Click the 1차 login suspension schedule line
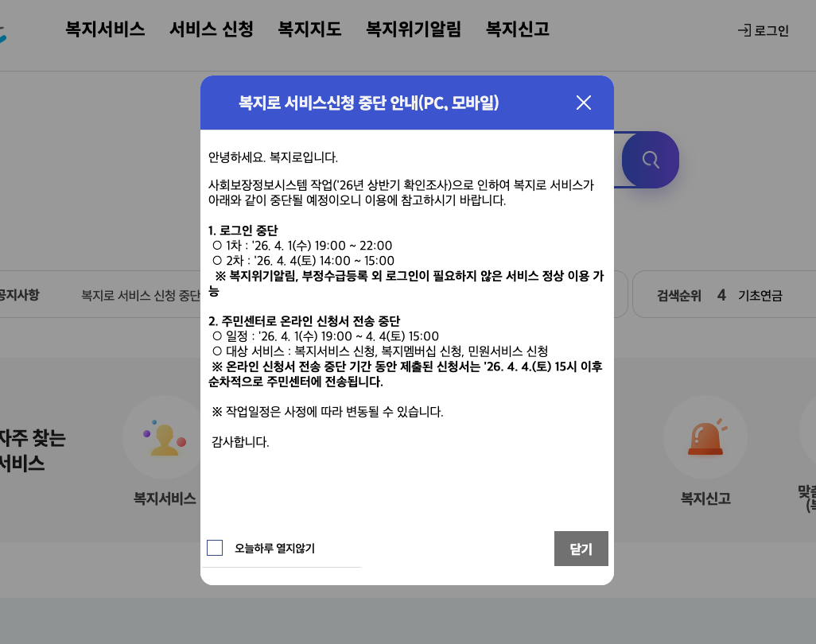 [x=302, y=246]
